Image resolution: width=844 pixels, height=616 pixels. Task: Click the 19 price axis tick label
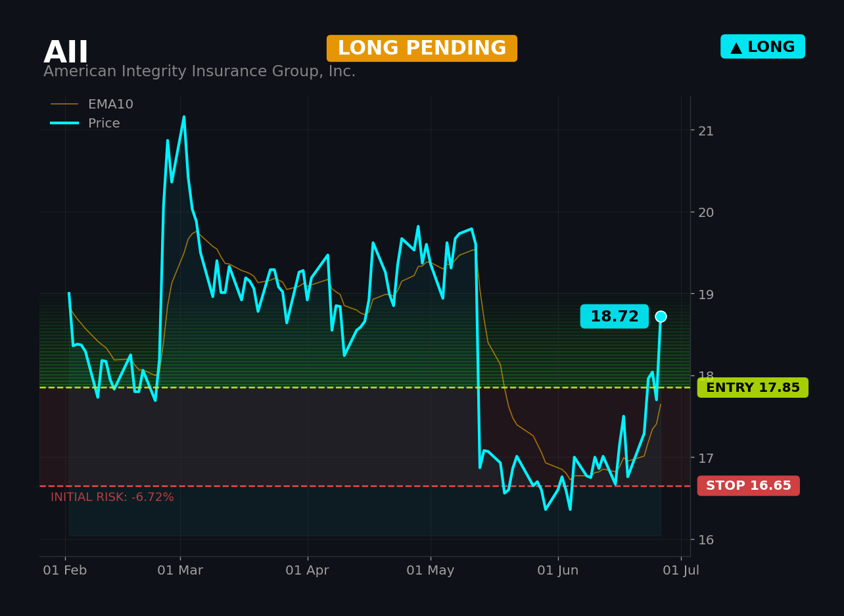[706, 294]
